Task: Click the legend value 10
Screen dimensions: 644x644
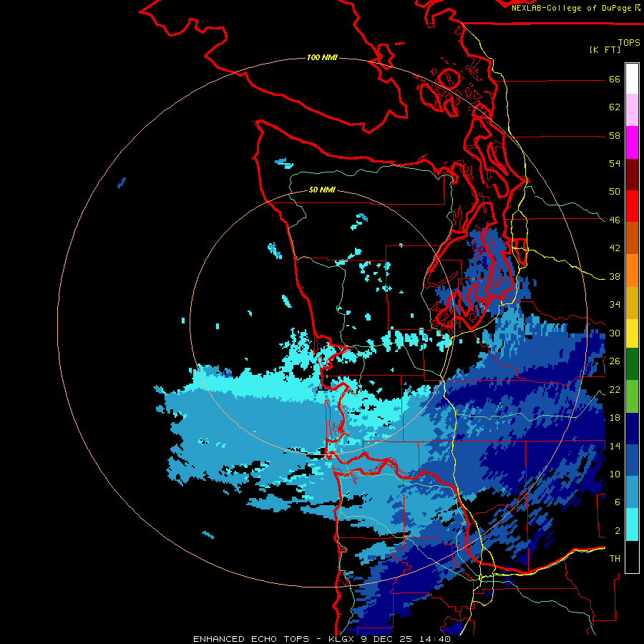Action: tap(615, 474)
